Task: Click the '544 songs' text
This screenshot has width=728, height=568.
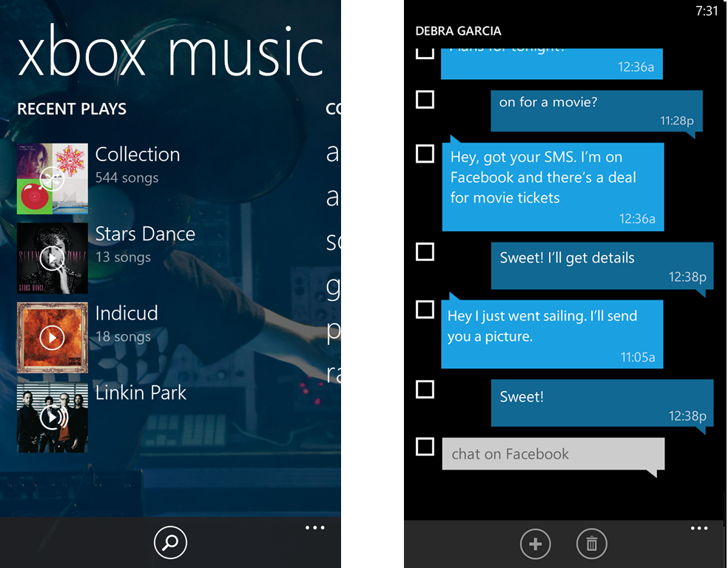Action: 127,177
